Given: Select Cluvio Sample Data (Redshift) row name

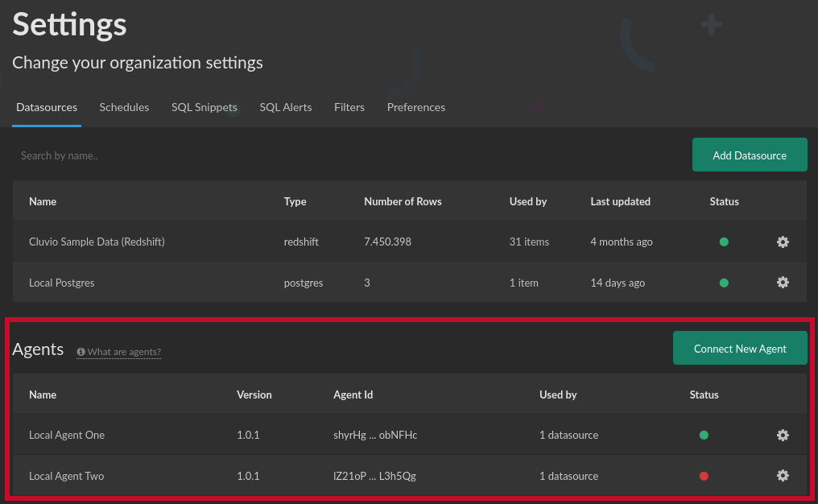Looking at the screenshot, I should [x=97, y=242].
